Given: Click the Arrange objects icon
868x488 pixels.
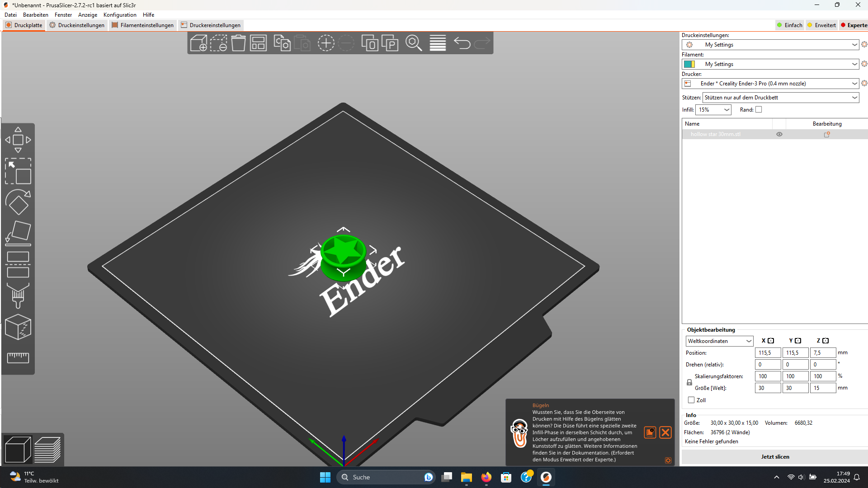Looking at the screenshot, I should coord(258,43).
